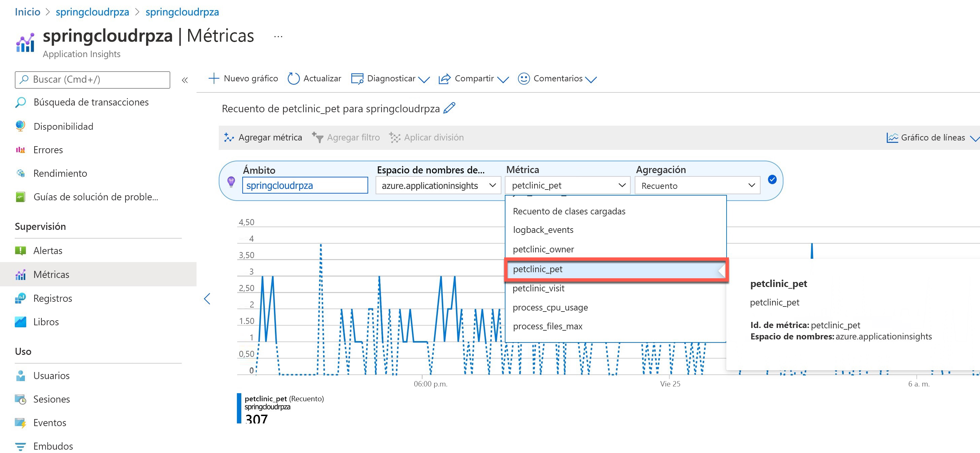
Task: Click the lightbulb icon beside Ámbito
Action: (x=231, y=182)
